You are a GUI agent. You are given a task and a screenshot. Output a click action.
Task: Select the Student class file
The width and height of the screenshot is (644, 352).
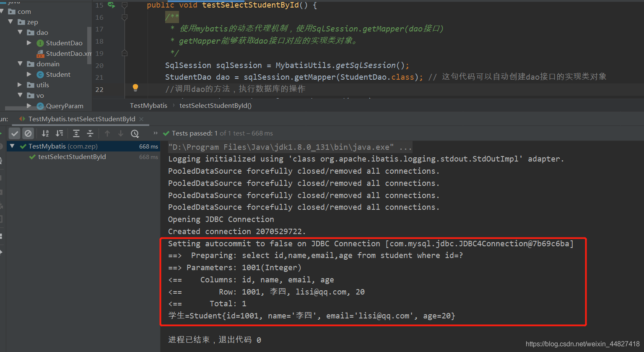pos(54,74)
